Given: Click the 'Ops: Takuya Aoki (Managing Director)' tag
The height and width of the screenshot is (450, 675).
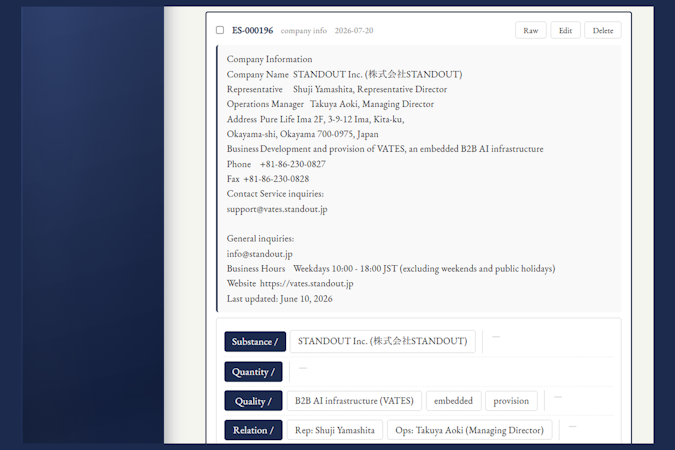Looking at the screenshot, I should 469,430.
